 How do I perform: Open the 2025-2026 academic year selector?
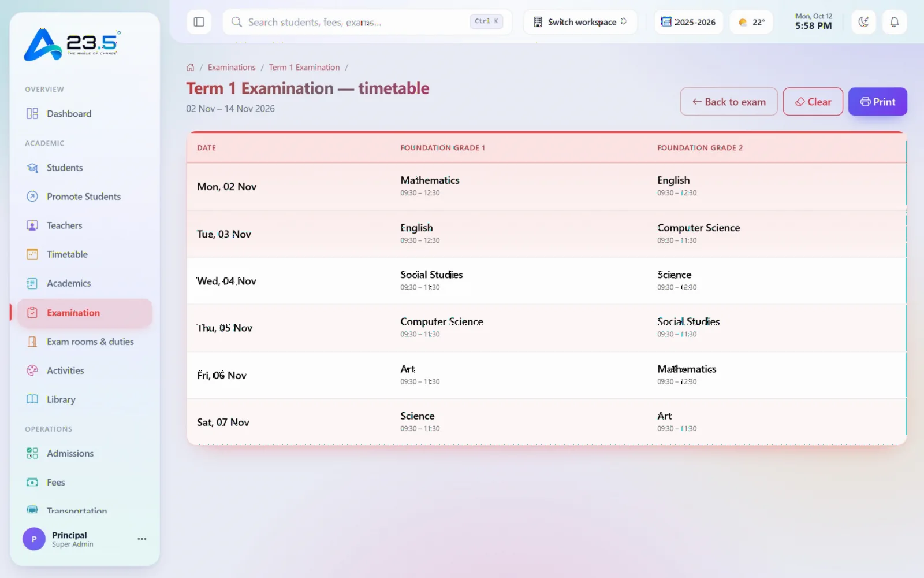pos(688,22)
